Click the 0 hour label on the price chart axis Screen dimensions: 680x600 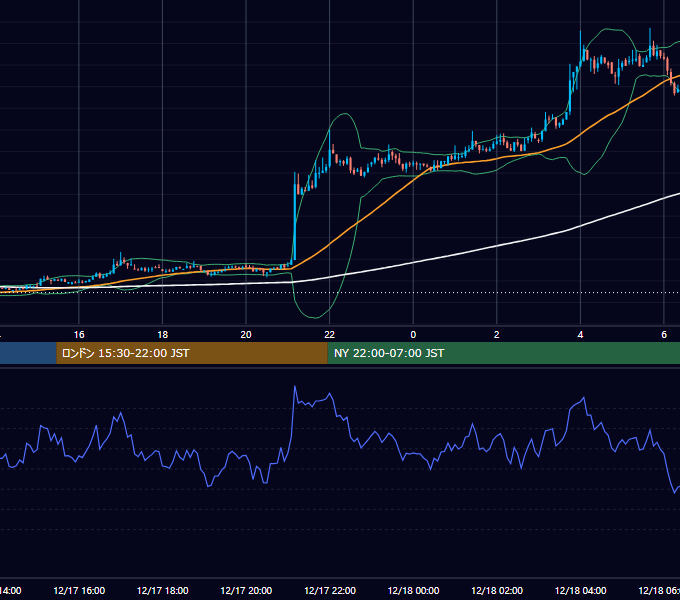[413, 335]
